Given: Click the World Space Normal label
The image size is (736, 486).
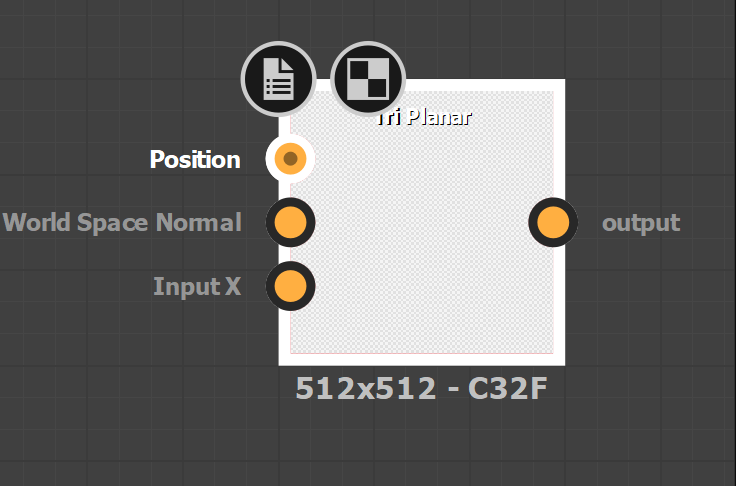Looking at the screenshot, I should pos(123,223).
